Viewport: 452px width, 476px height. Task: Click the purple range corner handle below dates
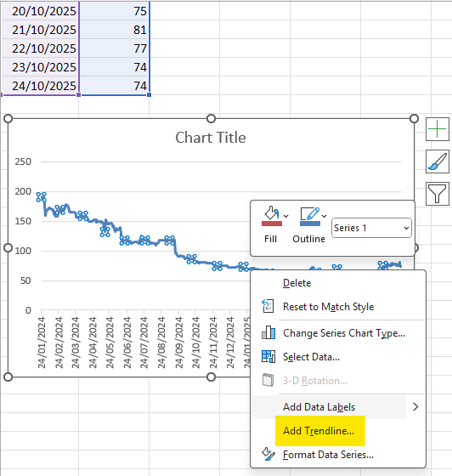pos(78,94)
